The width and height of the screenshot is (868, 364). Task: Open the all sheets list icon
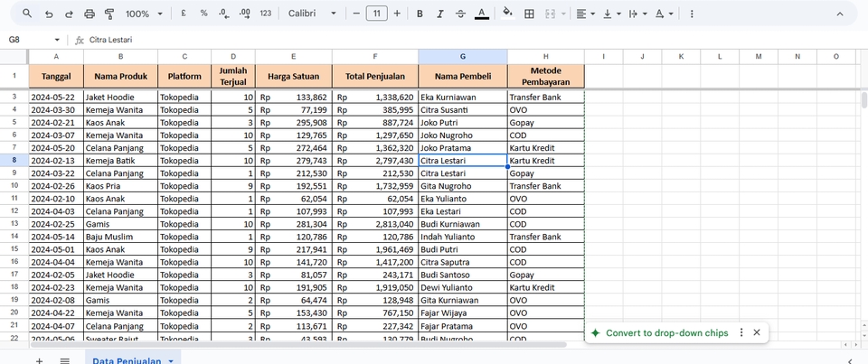pos(65,361)
